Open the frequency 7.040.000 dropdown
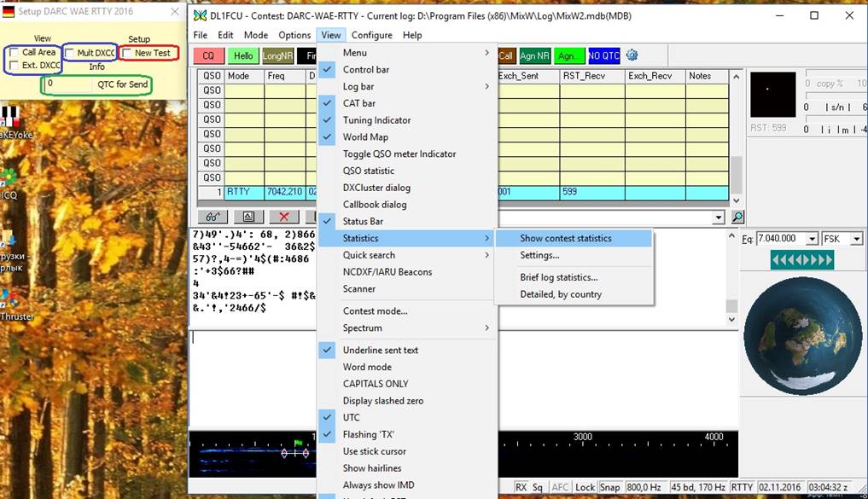Image resolution: width=868 pixels, height=499 pixels. click(812, 240)
